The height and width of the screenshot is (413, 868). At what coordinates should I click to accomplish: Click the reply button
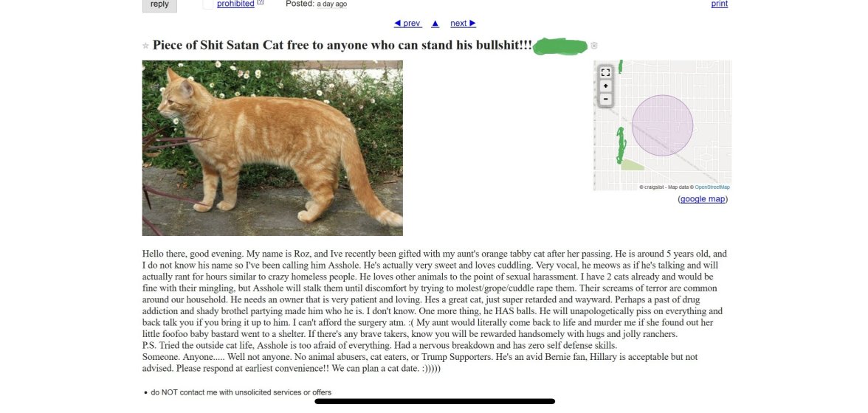[x=159, y=4]
